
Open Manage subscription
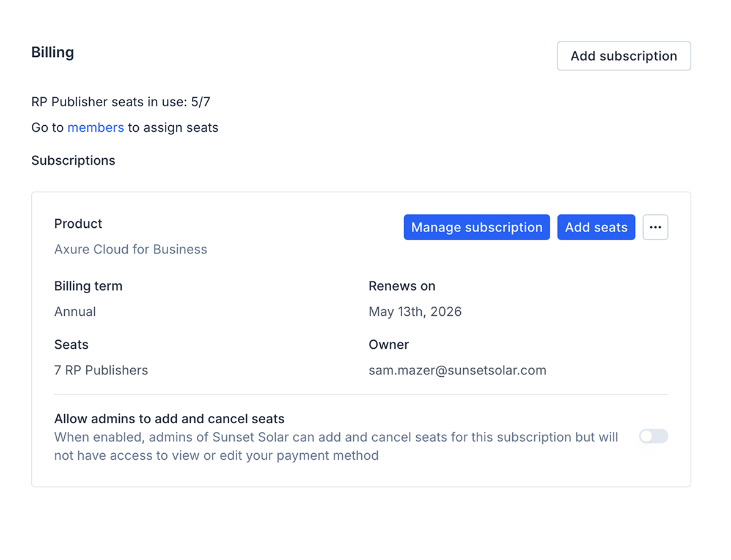476,227
